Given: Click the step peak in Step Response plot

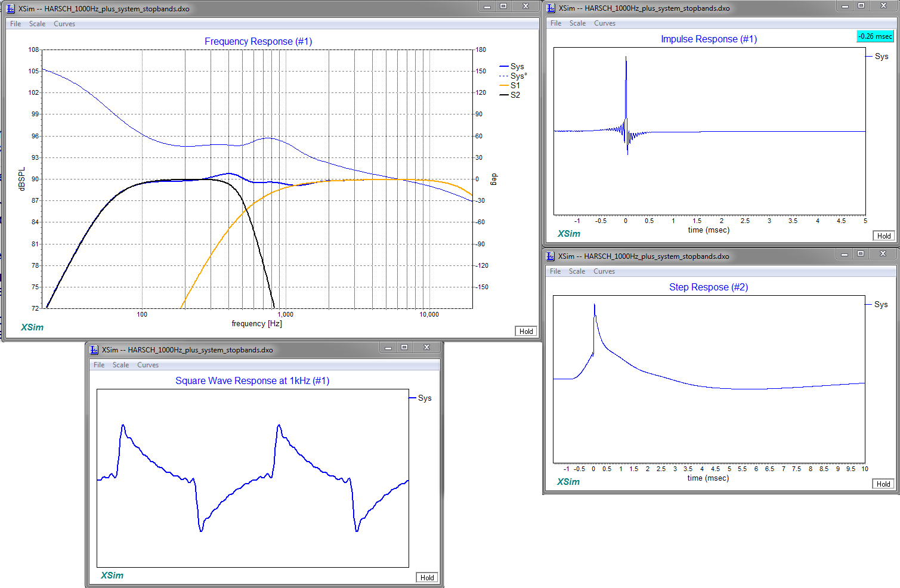Looking at the screenshot, I should tap(594, 305).
